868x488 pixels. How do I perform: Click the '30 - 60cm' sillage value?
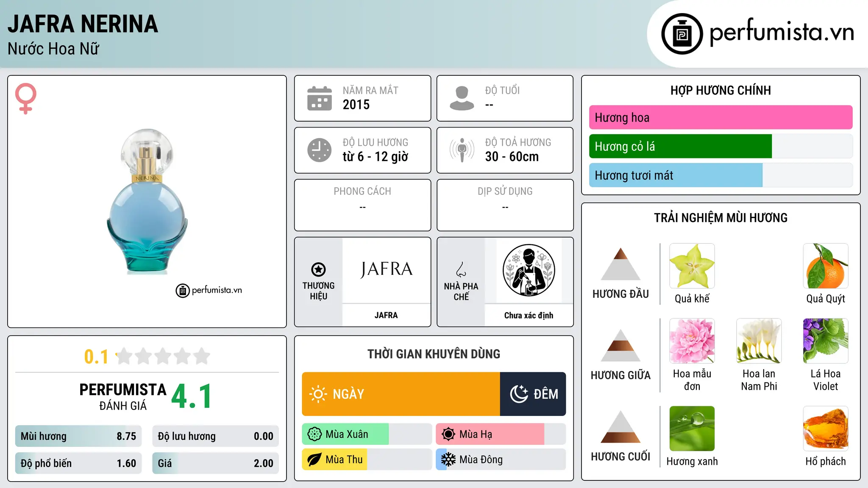click(x=512, y=157)
